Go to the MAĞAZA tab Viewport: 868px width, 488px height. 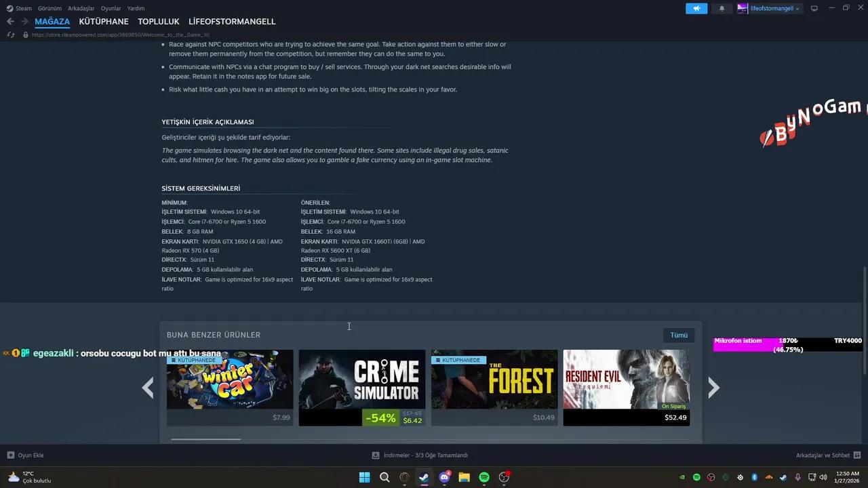point(52,22)
